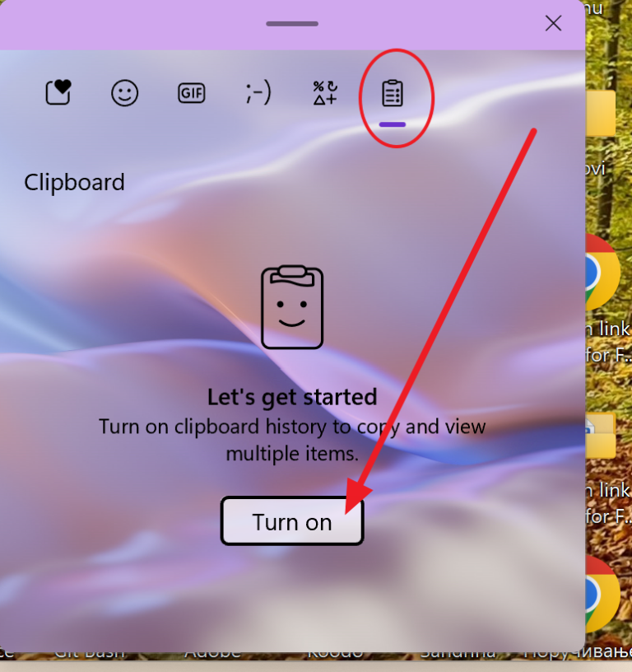Image resolution: width=632 pixels, height=672 pixels.
Task: Click the clipboard history description text
Action: click(x=292, y=440)
